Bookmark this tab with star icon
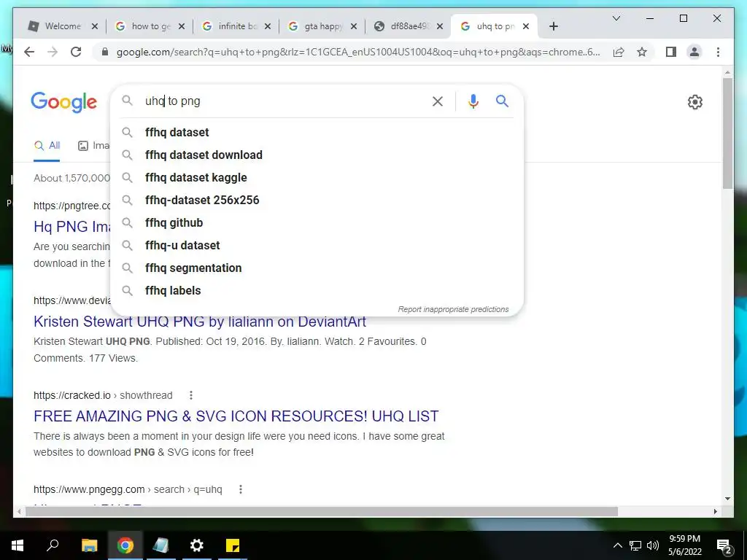 point(642,52)
